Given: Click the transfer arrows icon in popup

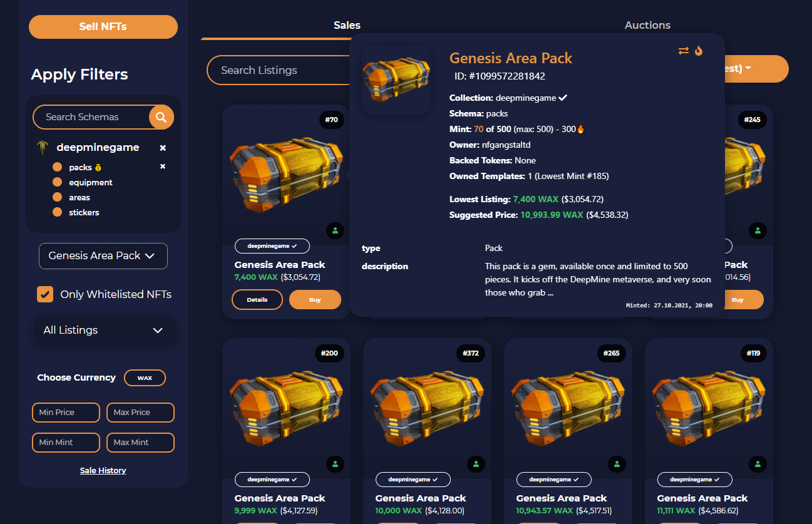Looking at the screenshot, I should pyautogui.click(x=684, y=51).
